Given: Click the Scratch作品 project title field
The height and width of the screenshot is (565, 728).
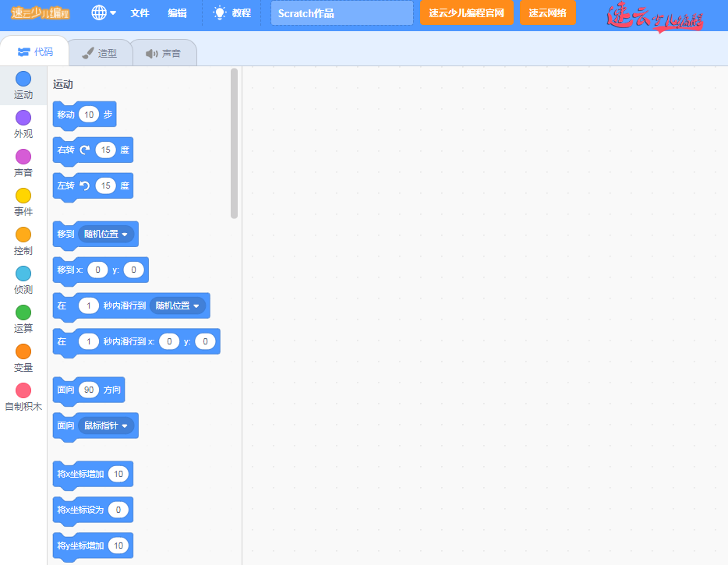Looking at the screenshot, I should (x=341, y=13).
